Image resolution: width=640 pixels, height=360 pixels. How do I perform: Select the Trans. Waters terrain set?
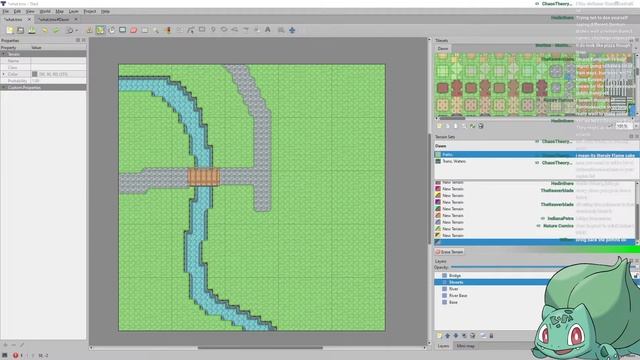coord(454,162)
